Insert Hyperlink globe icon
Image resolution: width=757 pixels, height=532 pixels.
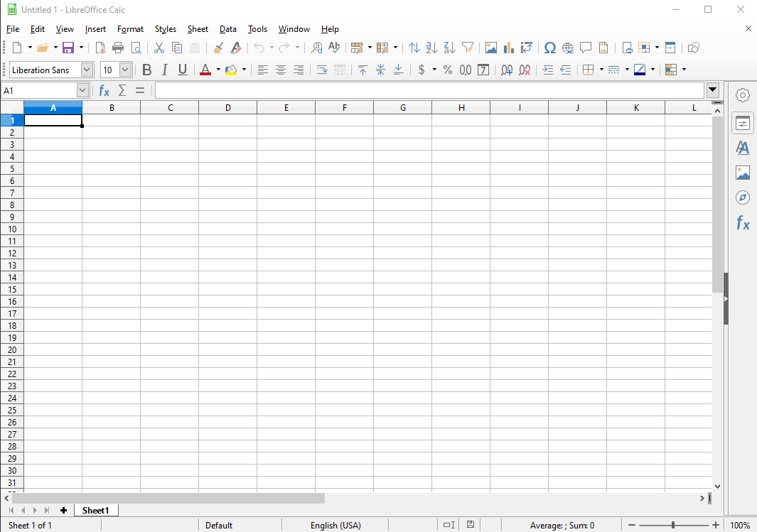tap(568, 48)
